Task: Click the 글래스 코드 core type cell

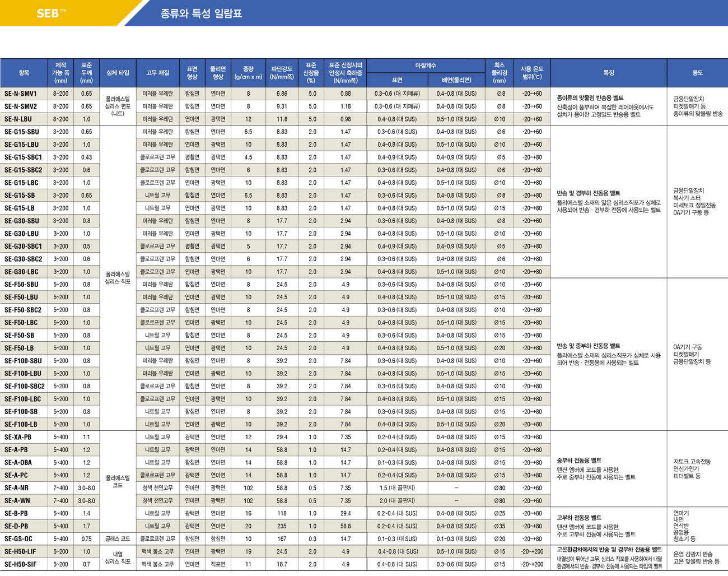Action: pos(118,539)
